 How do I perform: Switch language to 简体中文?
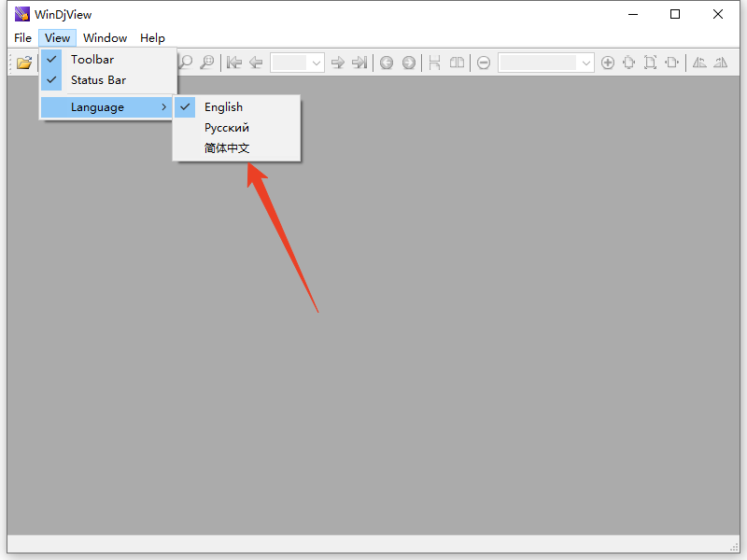click(227, 148)
